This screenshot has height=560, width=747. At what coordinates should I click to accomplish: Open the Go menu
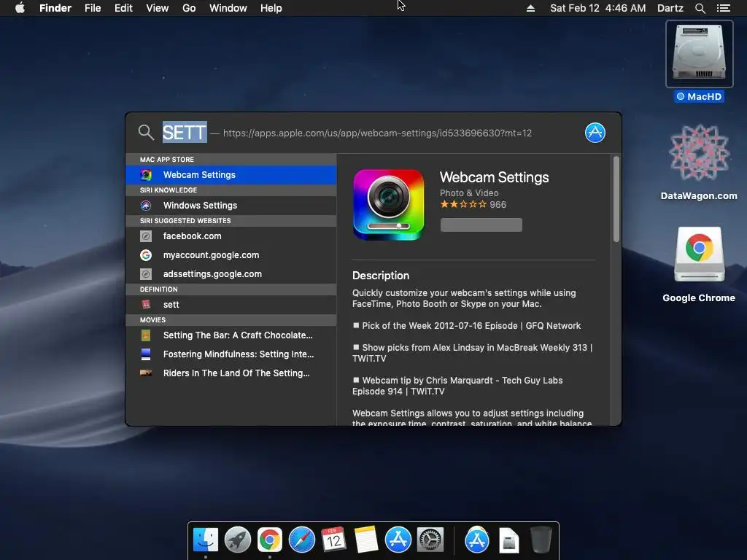[189, 8]
